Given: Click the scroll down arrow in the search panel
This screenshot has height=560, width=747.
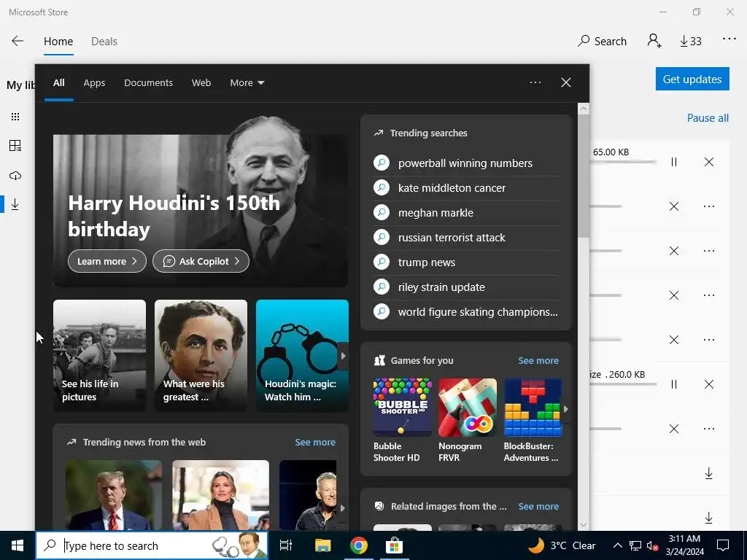Looking at the screenshot, I should [x=584, y=525].
